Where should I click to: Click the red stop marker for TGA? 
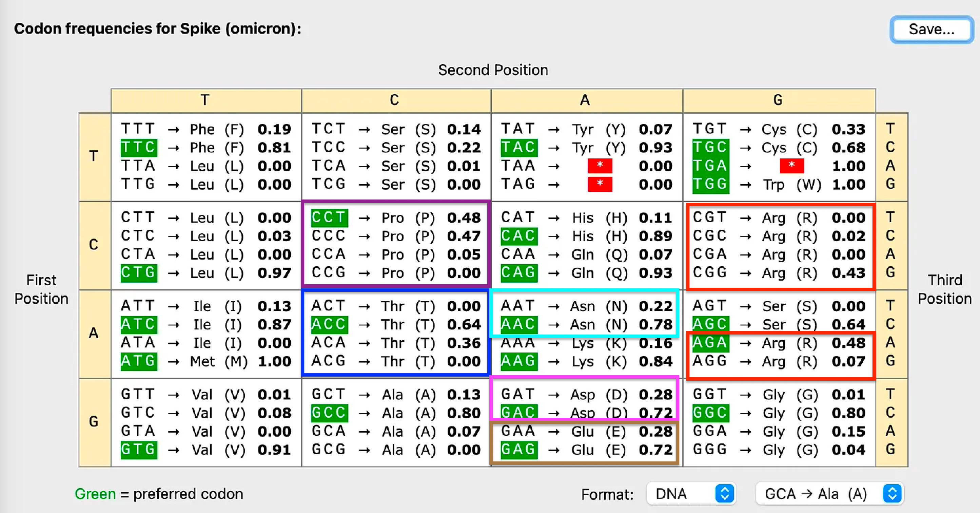[791, 166]
